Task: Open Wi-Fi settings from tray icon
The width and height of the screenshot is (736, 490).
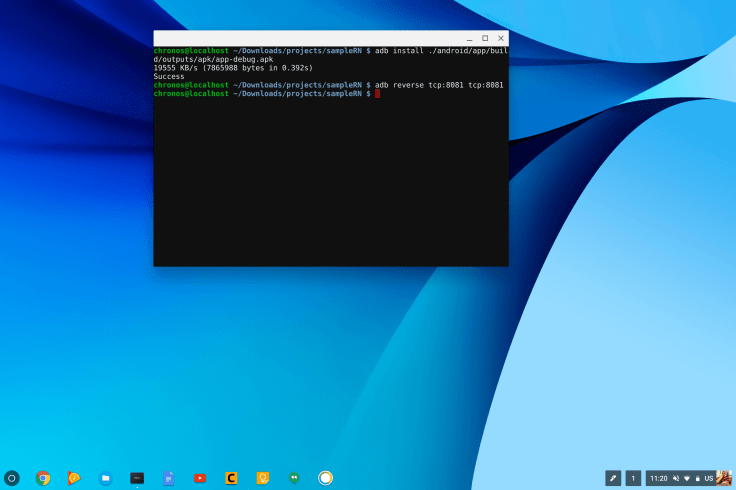Action: 687,478
